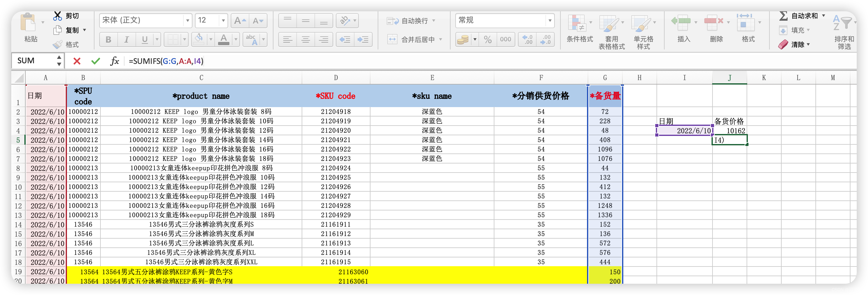Apply the percent (%) number style
This screenshot has height=295, width=868.
pyautogui.click(x=487, y=39)
